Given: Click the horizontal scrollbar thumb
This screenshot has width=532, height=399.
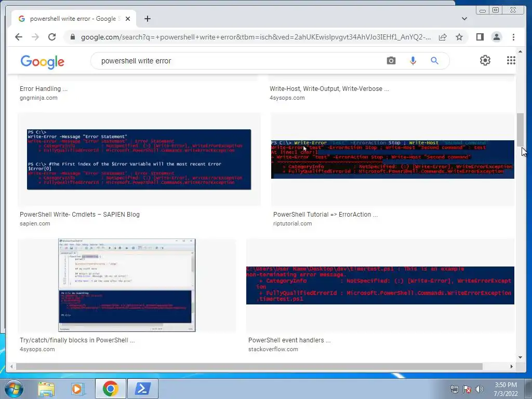Looking at the screenshot, I should point(249,366).
